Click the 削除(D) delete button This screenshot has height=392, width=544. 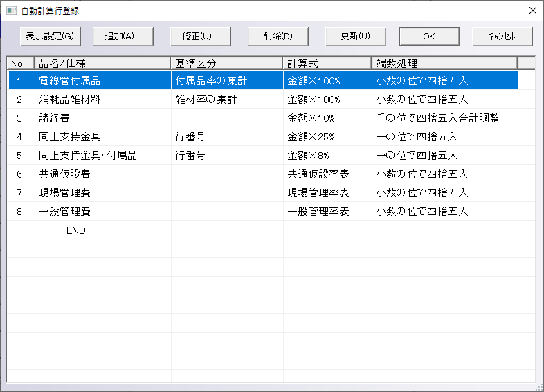[x=278, y=36]
